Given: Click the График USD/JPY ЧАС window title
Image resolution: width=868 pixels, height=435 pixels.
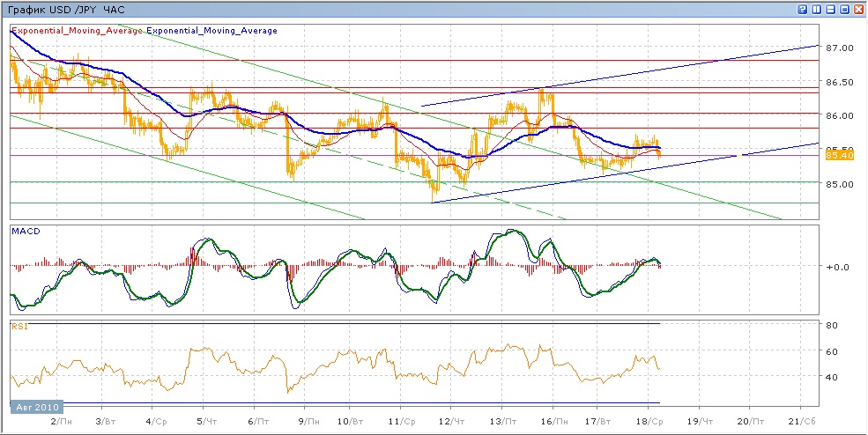Looking at the screenshot, I should [x=64, y=9].
